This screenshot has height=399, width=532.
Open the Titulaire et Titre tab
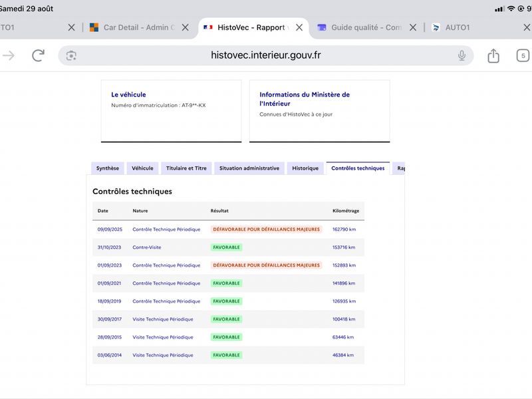pos(186,168)
